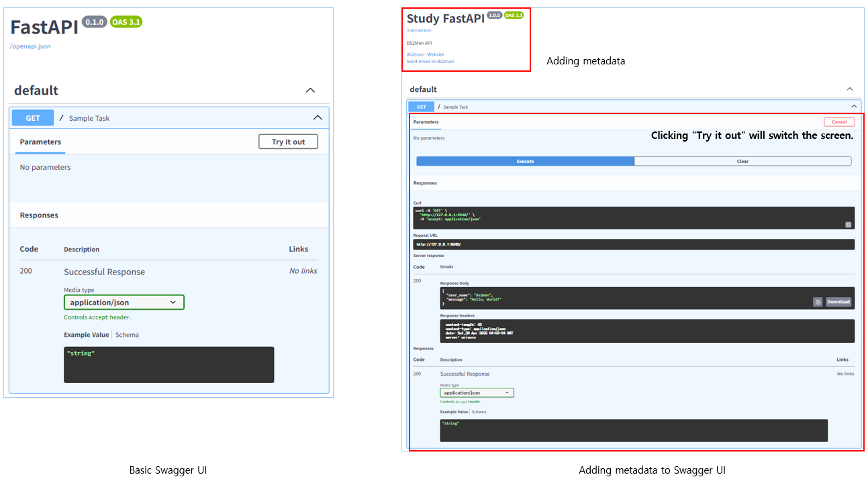Collapse the default section in Study FastAPI page
Screen dimensions: 868x479
click(x=850, y=89)
